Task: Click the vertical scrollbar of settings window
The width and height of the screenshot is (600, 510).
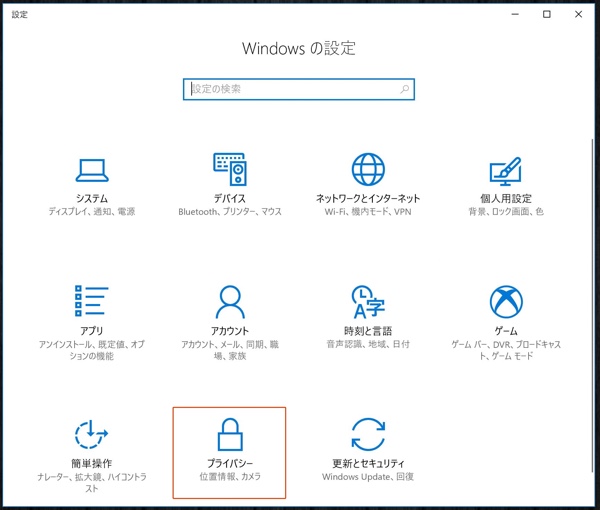Action: click(593, 306)
